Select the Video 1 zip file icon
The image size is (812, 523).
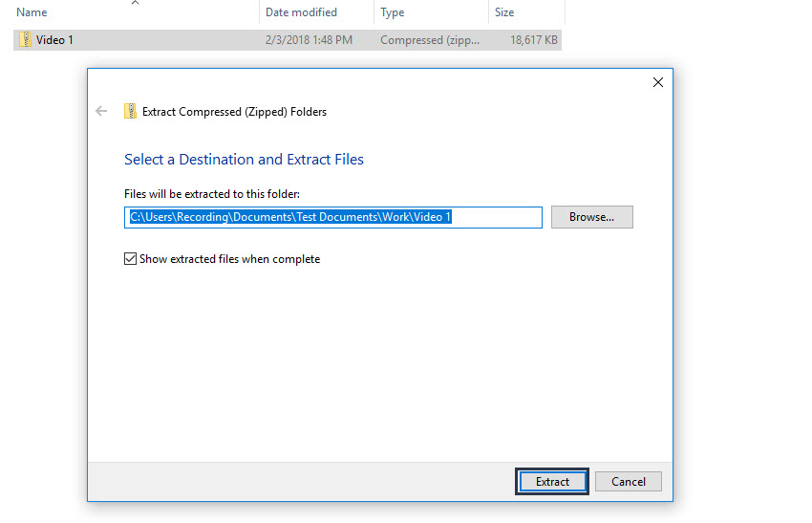(x=25, y=40)
